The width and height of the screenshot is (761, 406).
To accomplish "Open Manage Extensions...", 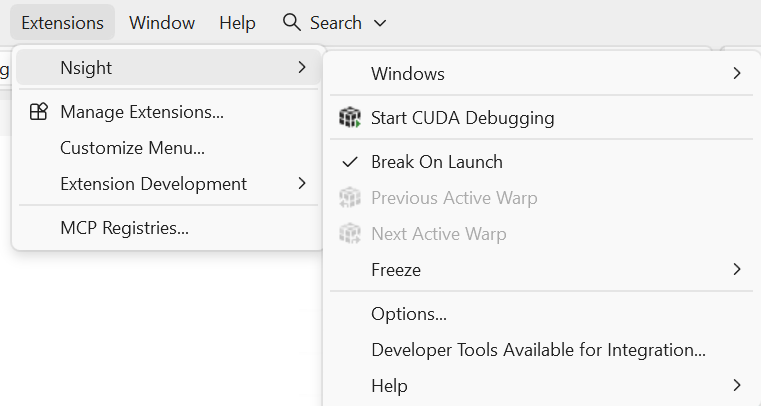I will click(168, 112).
